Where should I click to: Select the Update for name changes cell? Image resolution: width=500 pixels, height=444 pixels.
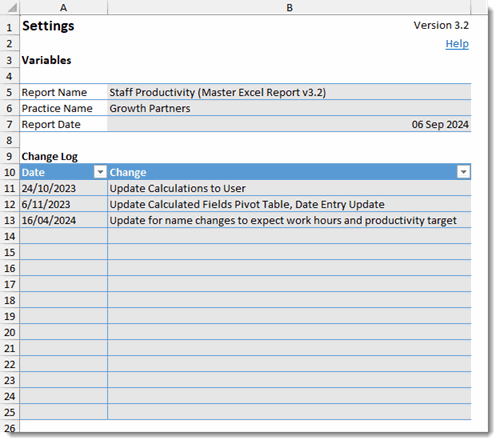pyautogui.click(x=289, y=220)
